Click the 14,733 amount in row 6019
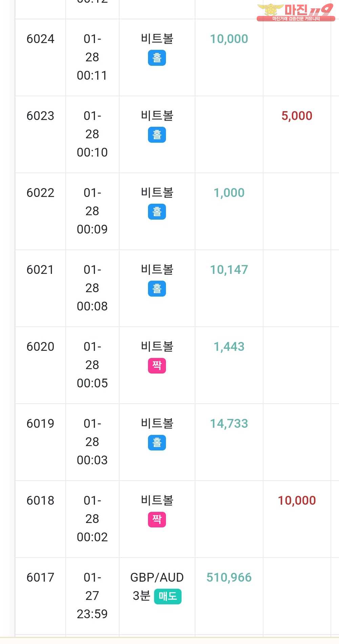339x644 pixels. (x=229, y=424)
